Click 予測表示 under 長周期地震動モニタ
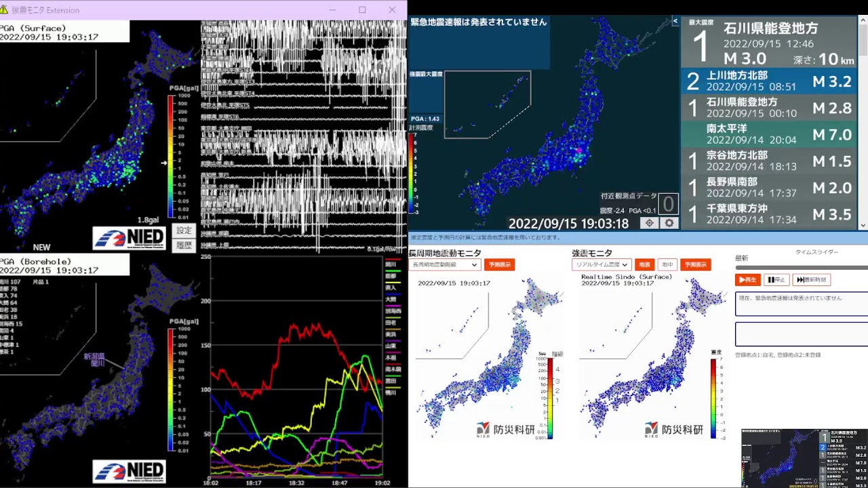This screenshot has width=868, height=488. click(x=499, y=265)
